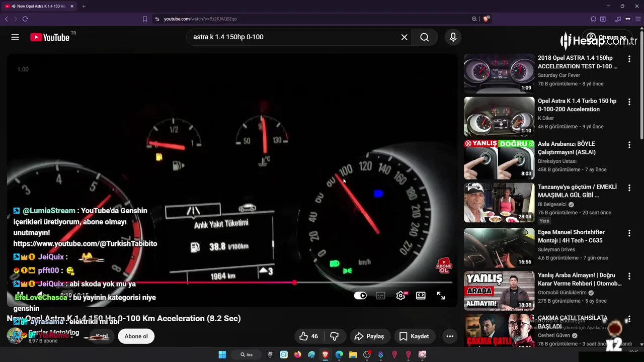Image resolution: width=644 pixels, height=362 pixels.
Task: Click the ABONE OL watermark in the video
Action: pyautogui.click(x=444, y=266)
